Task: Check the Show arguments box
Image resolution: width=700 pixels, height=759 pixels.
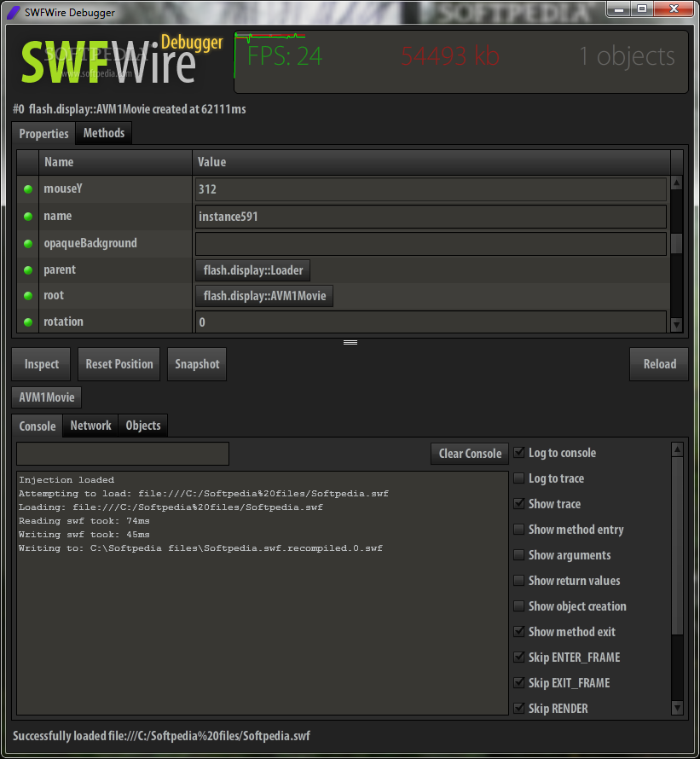Action: (x=519, y=554)
